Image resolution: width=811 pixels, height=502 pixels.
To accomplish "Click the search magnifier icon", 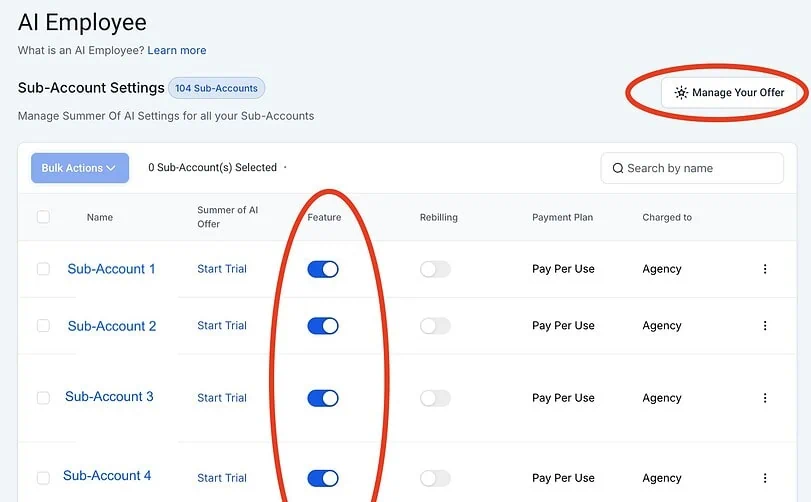I will 618,169.
